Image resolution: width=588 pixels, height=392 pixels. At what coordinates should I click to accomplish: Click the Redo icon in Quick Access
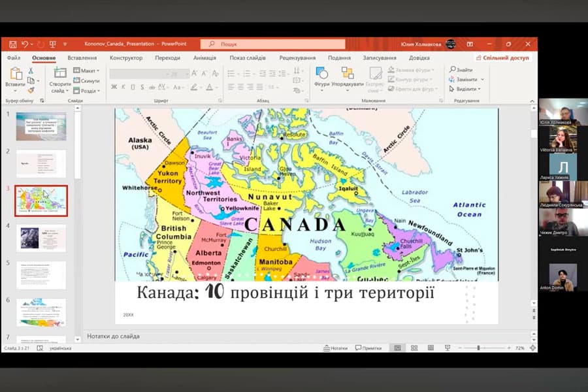pyautogui.click(x=40, y=44)
